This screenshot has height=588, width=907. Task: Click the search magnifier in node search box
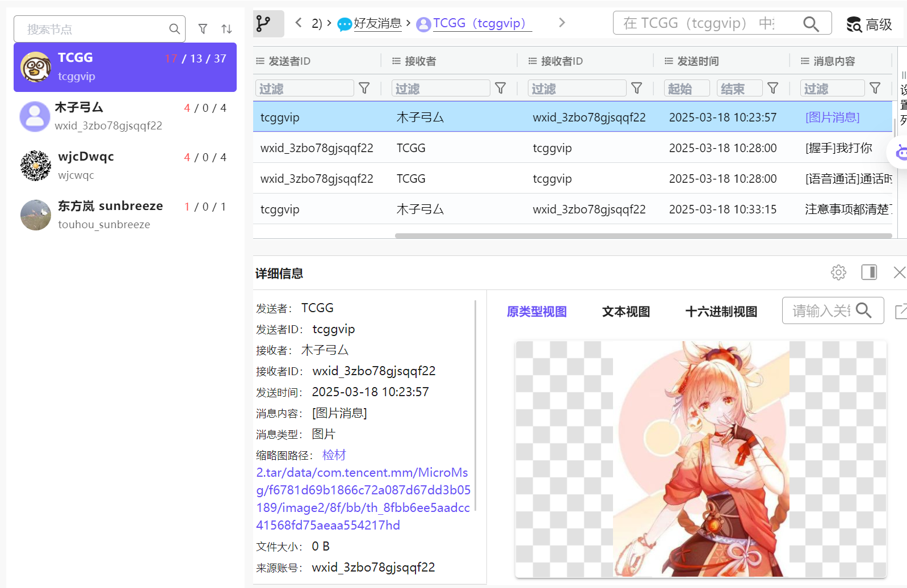pyautogui.click(x=174, y=29)
